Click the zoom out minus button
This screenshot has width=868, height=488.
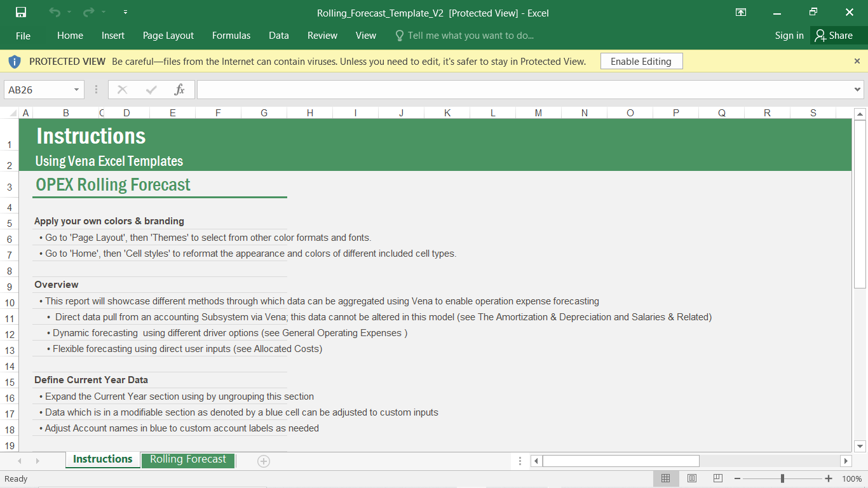click(x=737, y=478)
